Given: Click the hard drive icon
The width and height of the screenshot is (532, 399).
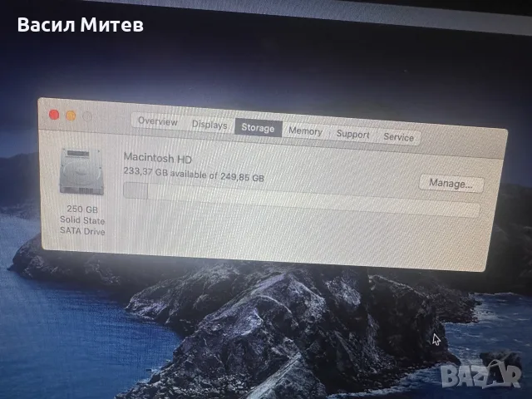Looking at the screenshot, I should point(81,172).
